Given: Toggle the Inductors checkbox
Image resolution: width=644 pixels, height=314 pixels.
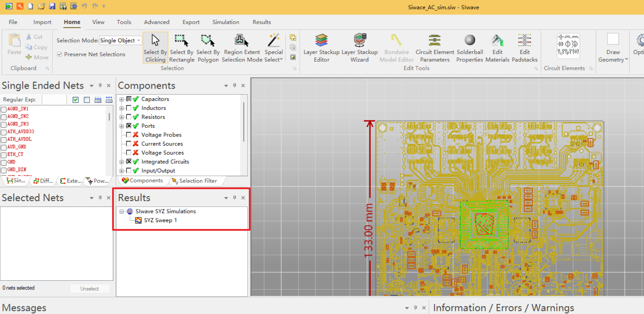Looking at the screenshot, I should [x=129, y=108].
